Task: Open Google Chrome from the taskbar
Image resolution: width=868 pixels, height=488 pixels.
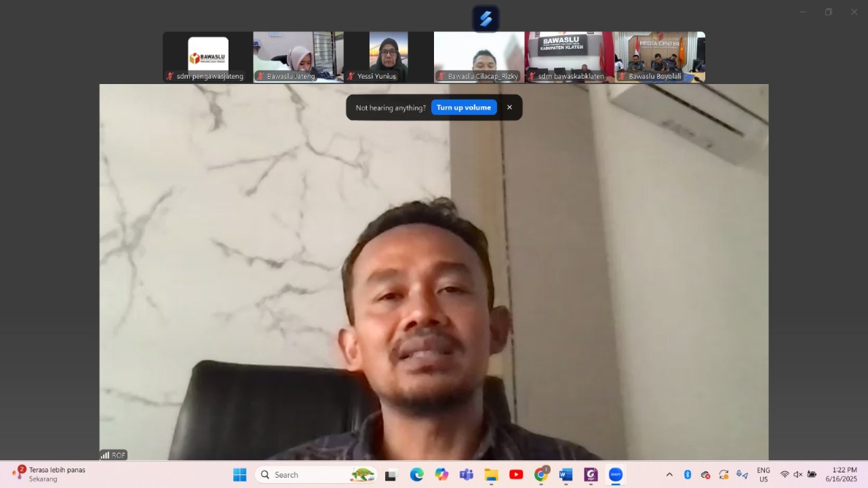Action: point(541,475)
